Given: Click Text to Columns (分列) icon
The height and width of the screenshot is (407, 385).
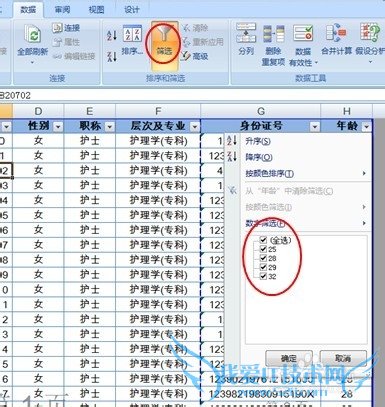Looking at the screenshot, I should click(246, 33).
